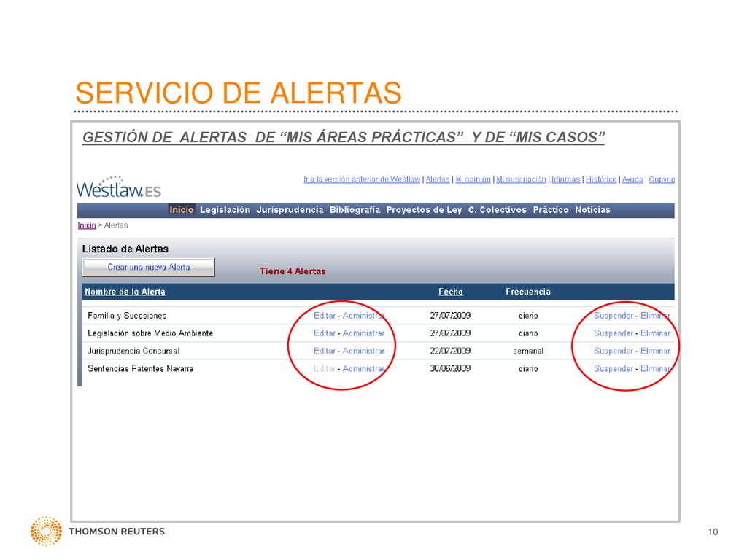
Task: Click Editar for Familia y Sucesiones
Action: (x=325, y=316)
